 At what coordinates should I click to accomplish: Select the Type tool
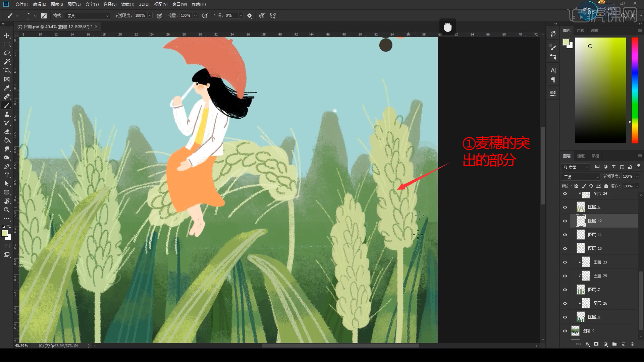[x=7, y=175]
